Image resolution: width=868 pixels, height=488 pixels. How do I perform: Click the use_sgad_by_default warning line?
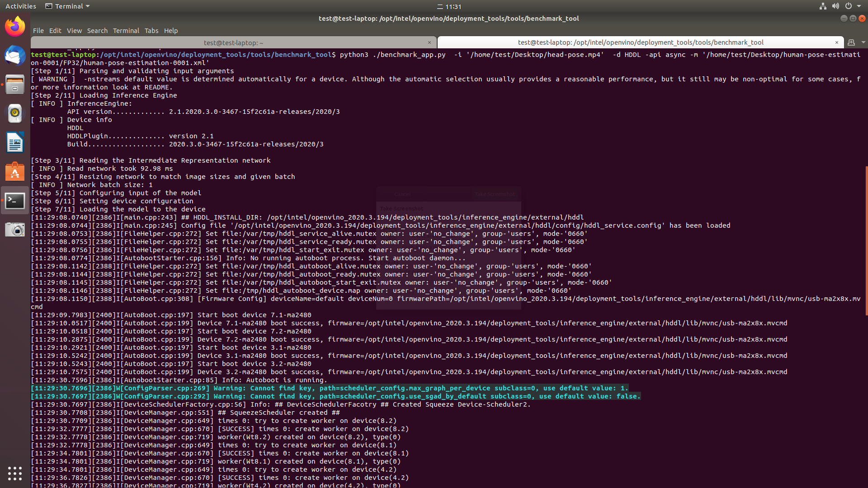click(x=336, y=396)
